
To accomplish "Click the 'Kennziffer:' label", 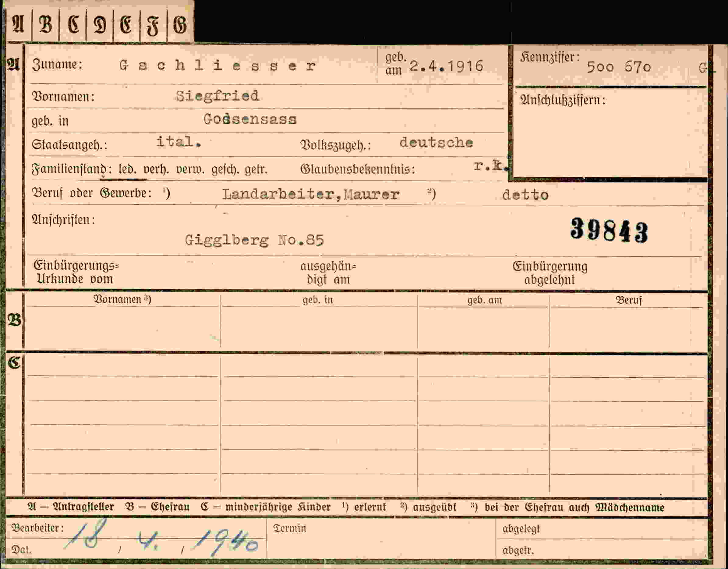I will pos(550,58).
